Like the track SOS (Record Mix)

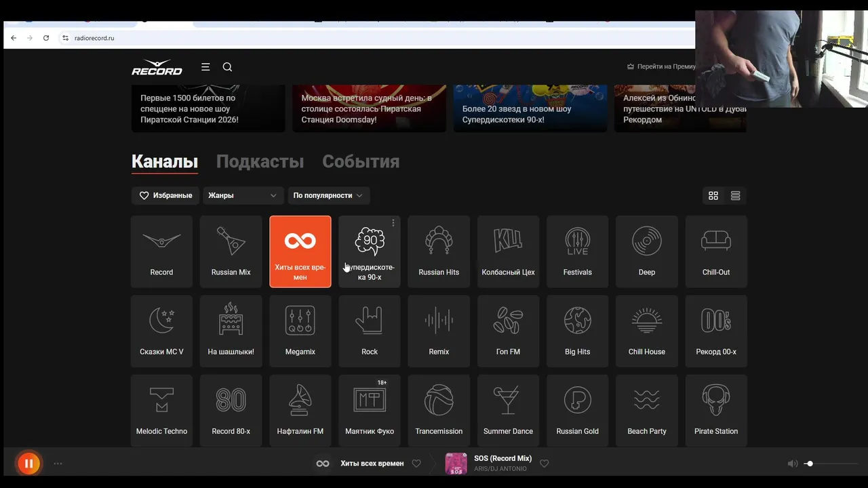(x=544, y=464)
